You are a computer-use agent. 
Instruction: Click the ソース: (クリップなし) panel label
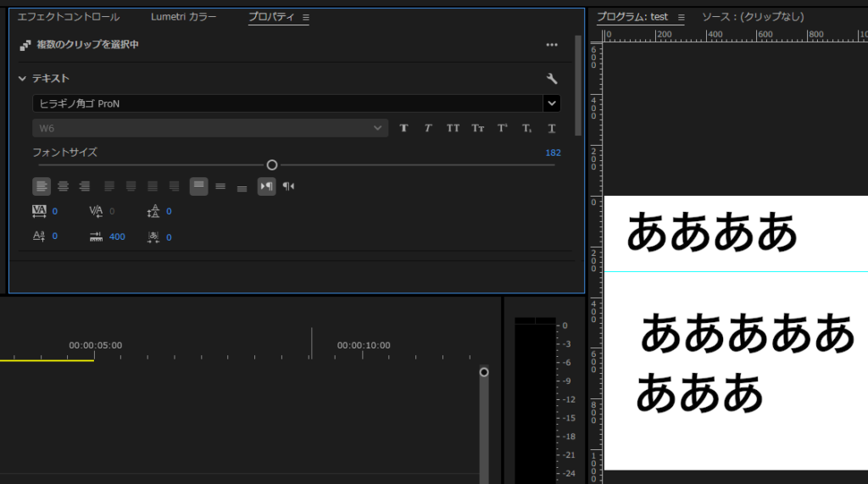[753, 17]
